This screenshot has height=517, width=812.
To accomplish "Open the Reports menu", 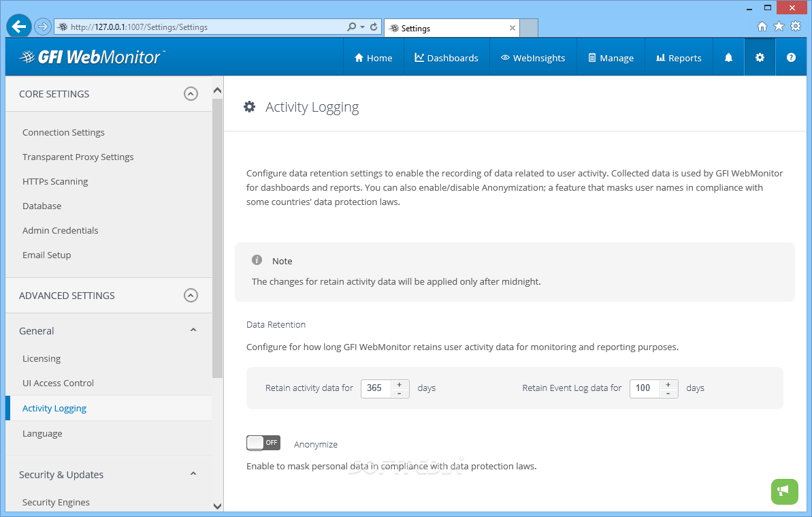I will (679, 58).
